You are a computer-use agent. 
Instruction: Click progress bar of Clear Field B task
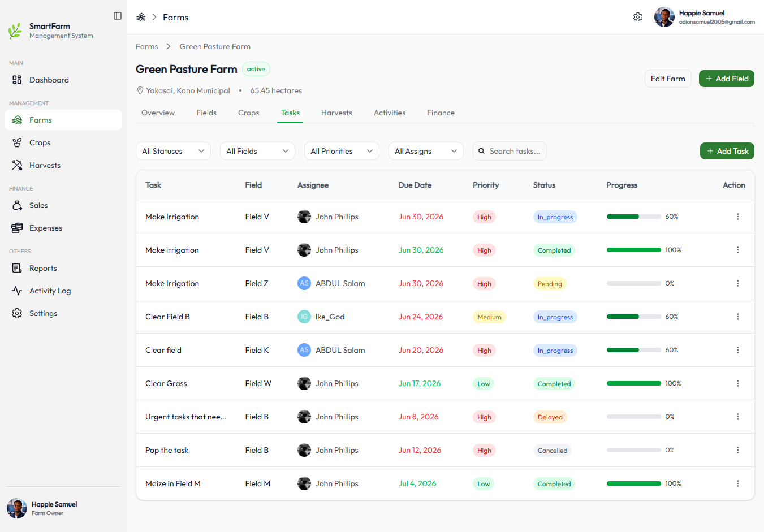click(x=633, y=317)
